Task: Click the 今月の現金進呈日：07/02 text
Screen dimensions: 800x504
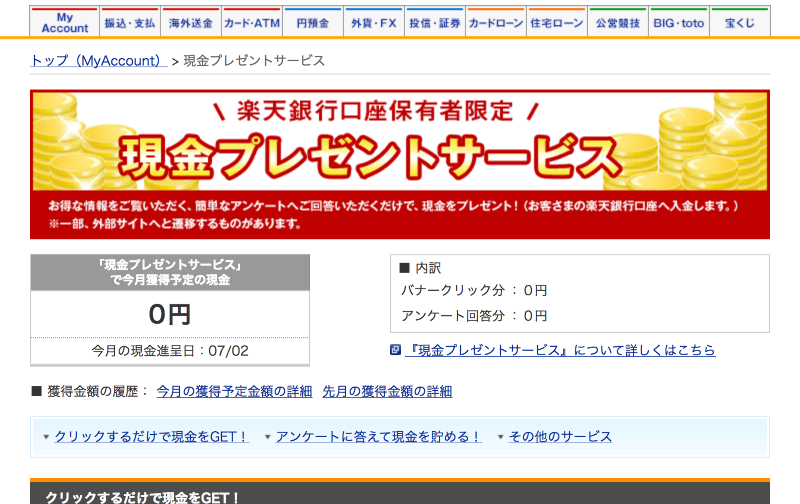Action: [x=170, y=351]
